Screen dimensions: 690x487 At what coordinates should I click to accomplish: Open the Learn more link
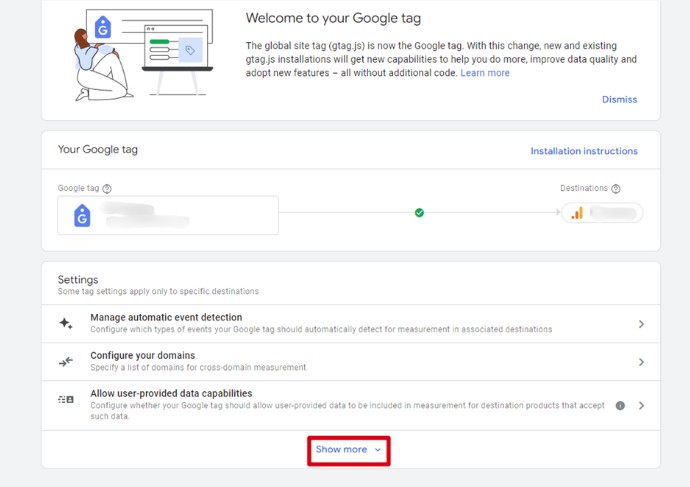484,73
